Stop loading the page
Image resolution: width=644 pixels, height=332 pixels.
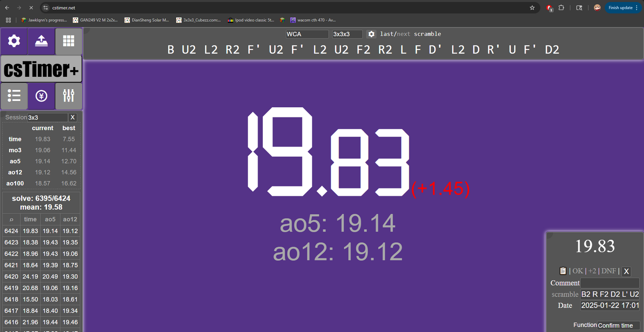click(x=31, y=8)
